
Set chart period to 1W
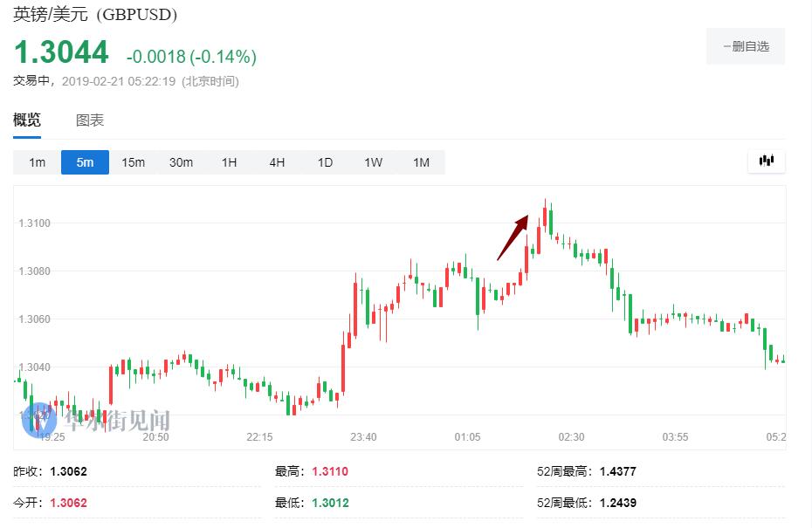[373, 162]
